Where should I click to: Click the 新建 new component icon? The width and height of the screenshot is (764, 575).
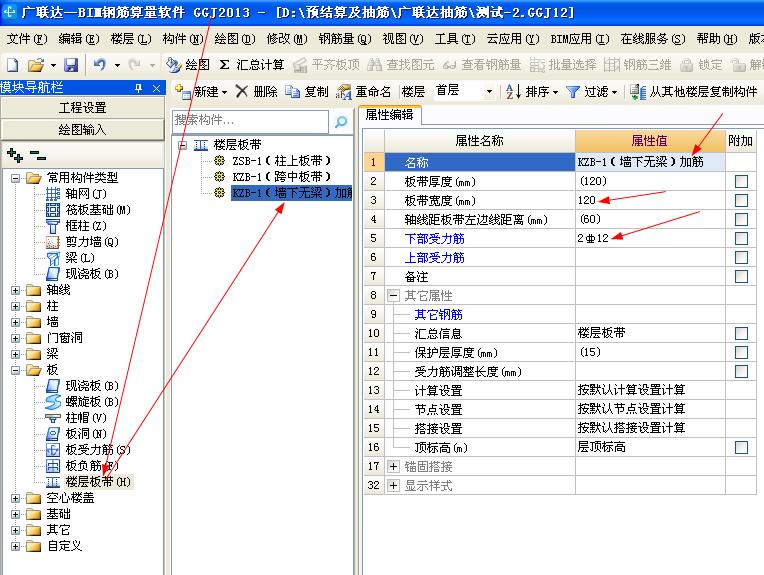(x=183, y=92)
